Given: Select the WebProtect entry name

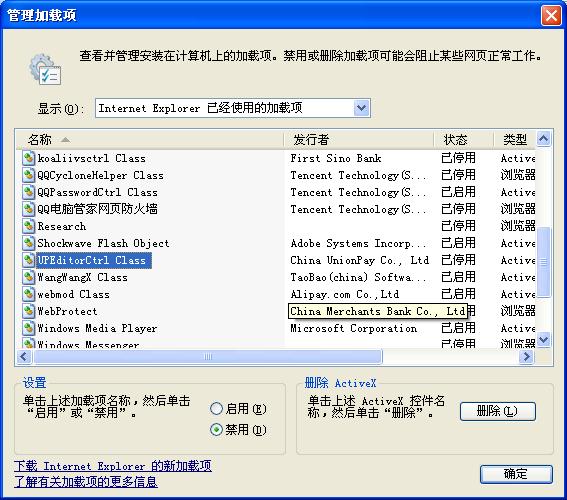Looking at the screenshot, I should pos(67,311).
